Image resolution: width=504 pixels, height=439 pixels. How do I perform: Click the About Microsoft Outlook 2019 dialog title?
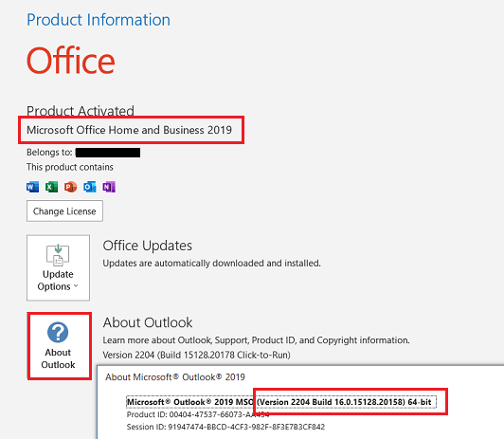pyautogui.click(x=175, y=377)
